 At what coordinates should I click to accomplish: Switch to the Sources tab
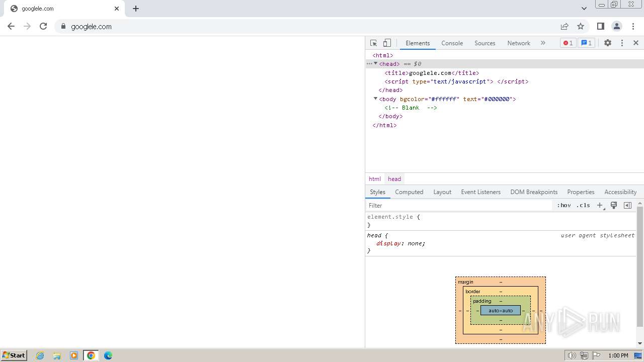pos(485,43)
